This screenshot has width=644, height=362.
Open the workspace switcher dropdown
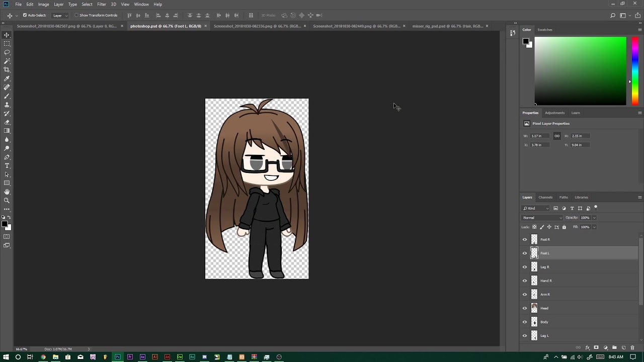(625, 15)
